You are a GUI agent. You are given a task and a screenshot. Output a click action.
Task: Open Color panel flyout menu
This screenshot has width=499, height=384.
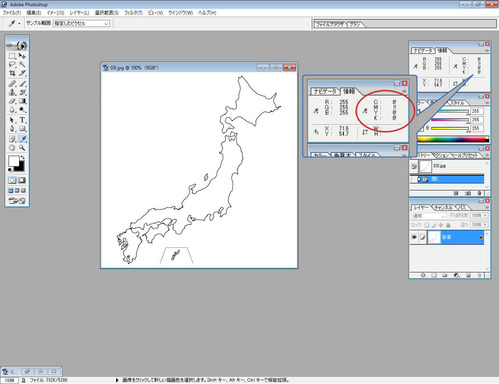coord(487,102)
